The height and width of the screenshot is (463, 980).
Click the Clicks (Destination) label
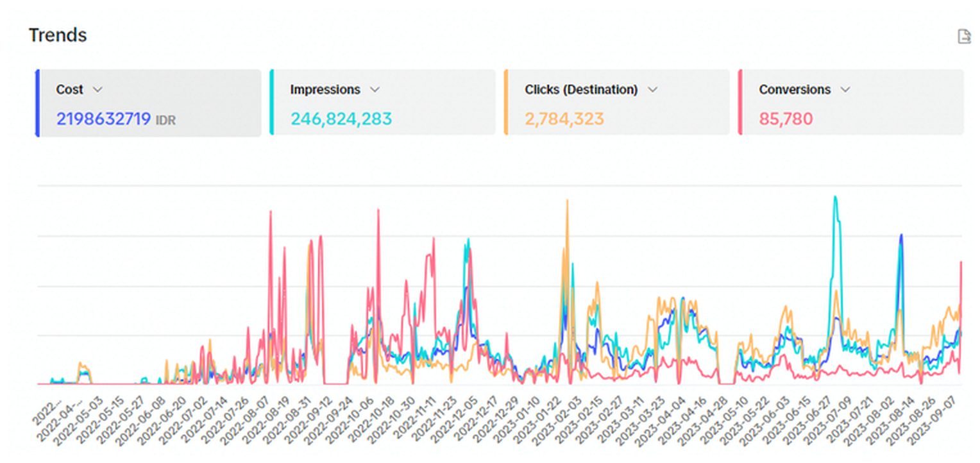tap(581, 90)
